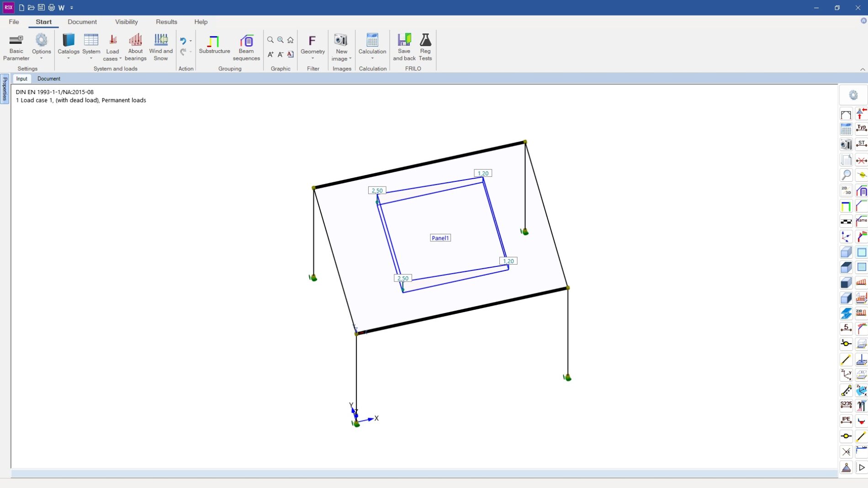The width and height of the screenshot is (868, 488).
Task: Click the IPE cross-section icon
Action: tap(846, 420)
